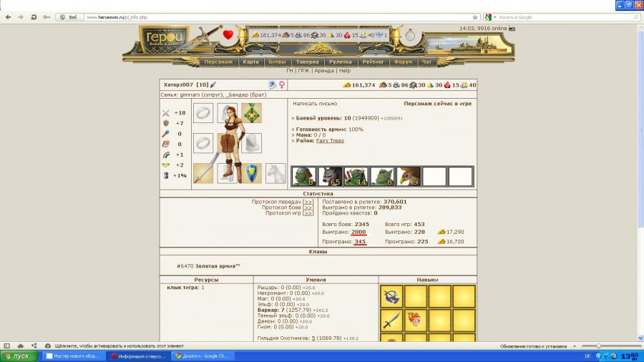The width and height of the screenshot is (644, 362).
Task: Click the blue scroll icon next to the gender symbol
Action: coord(272,84)
